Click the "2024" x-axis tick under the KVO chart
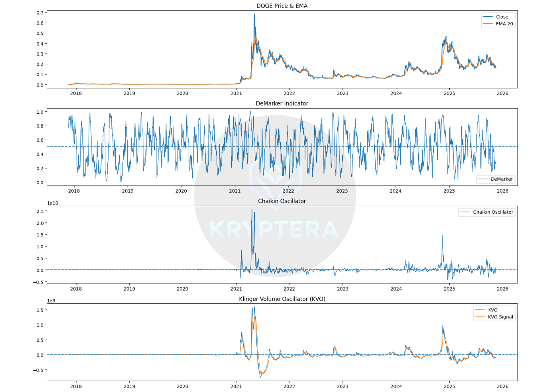Viewport: 550px width, 392px height. [396, 386]
